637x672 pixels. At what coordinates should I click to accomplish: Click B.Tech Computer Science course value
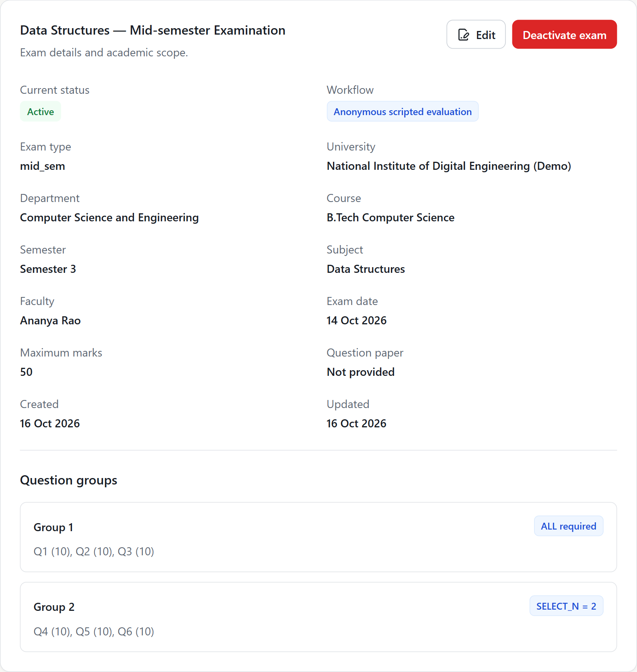click(x=390, y=218)
